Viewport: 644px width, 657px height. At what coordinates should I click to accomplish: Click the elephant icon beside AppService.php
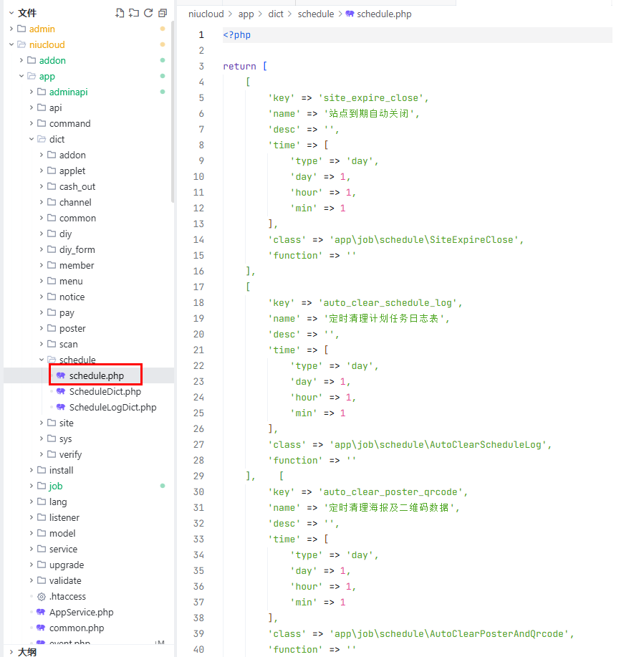[41, 613]
